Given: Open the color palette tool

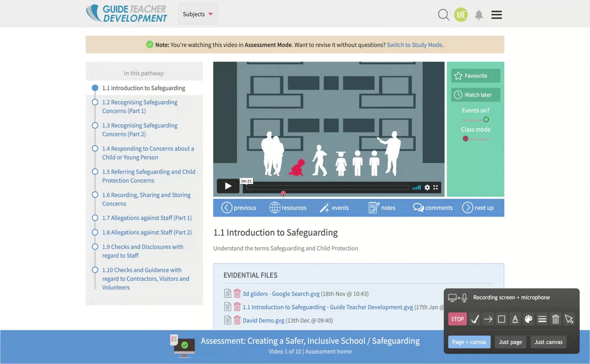Looking at the screenshot, I should [529, 319].
